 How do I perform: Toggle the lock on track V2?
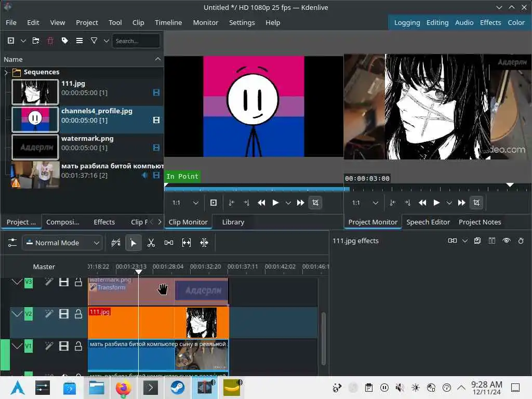(78, 314)
